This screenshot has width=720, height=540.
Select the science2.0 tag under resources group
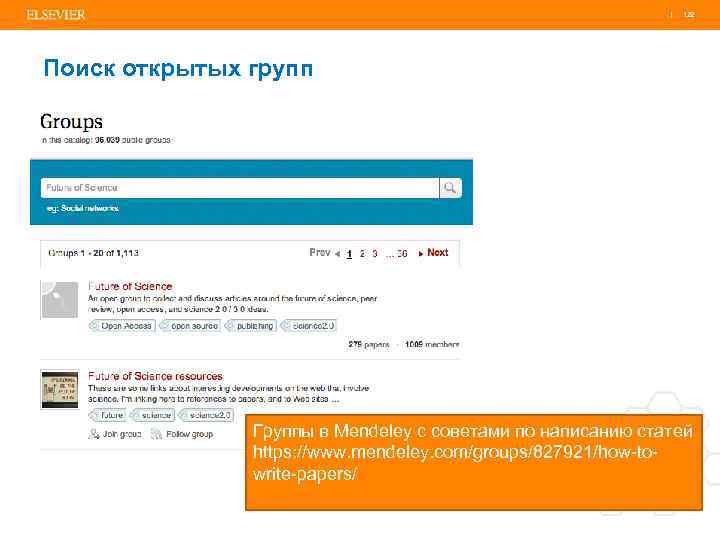206,415
